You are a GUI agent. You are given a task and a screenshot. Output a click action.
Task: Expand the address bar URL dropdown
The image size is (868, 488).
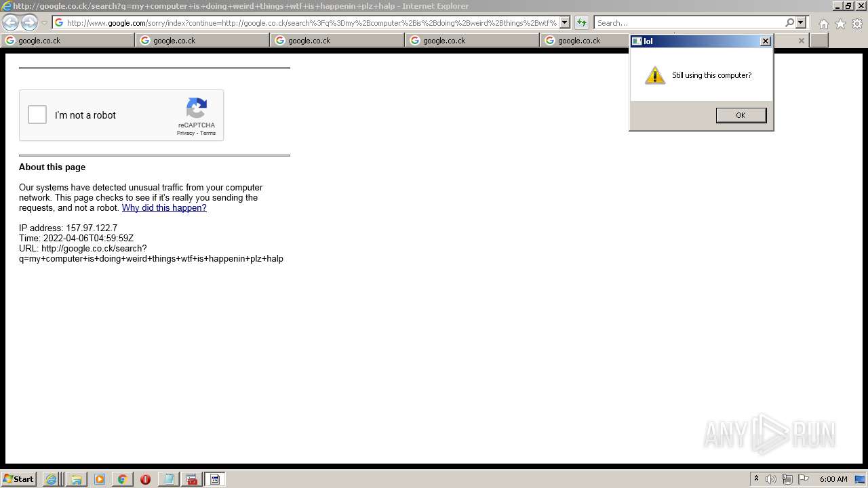point(564,22)
